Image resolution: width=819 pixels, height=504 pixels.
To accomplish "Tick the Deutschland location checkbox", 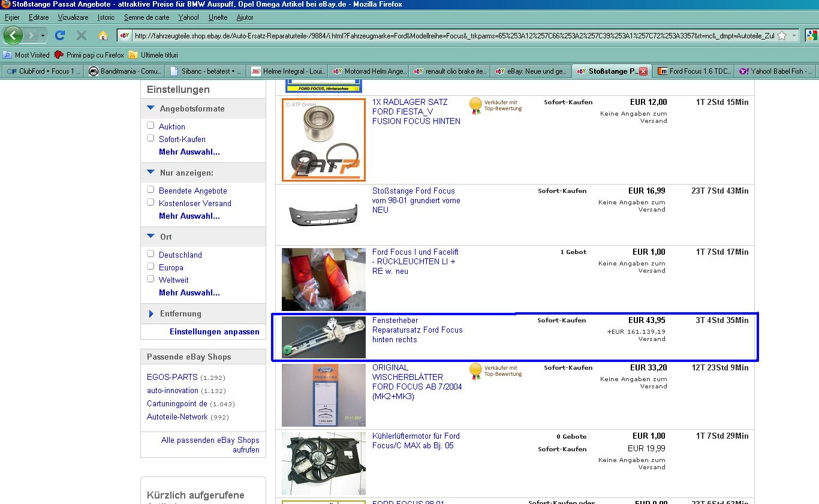I will coord(150,254).
